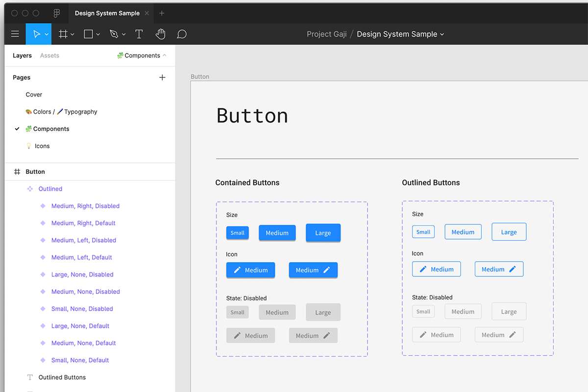Open the hamburger main menu
This screenshot has width=588, height=392.
click(x=15, y=34)
